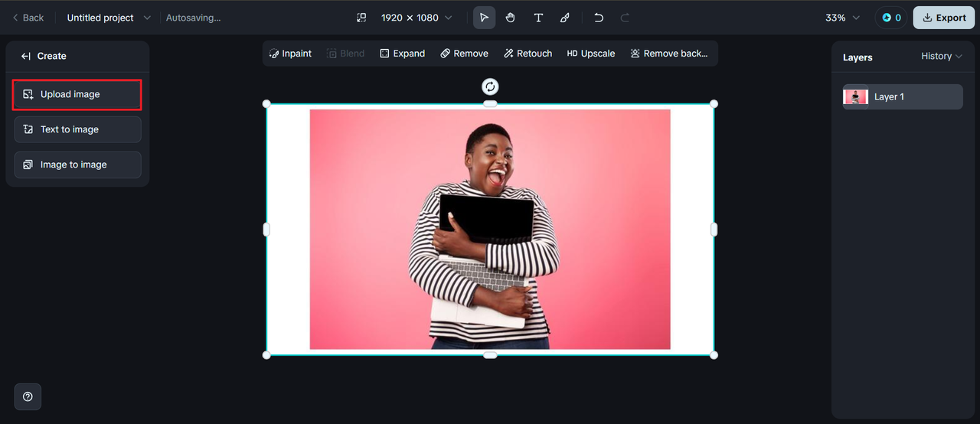Choose Text to image
This screenshot has height=424, width=980.
click(x=77, y=129)
